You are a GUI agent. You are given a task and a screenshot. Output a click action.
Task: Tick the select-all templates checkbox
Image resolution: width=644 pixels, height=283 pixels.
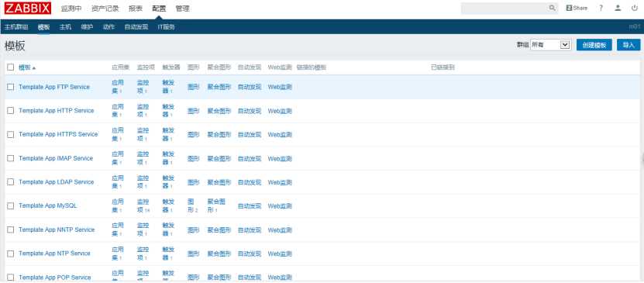click(x=11, y=67)
